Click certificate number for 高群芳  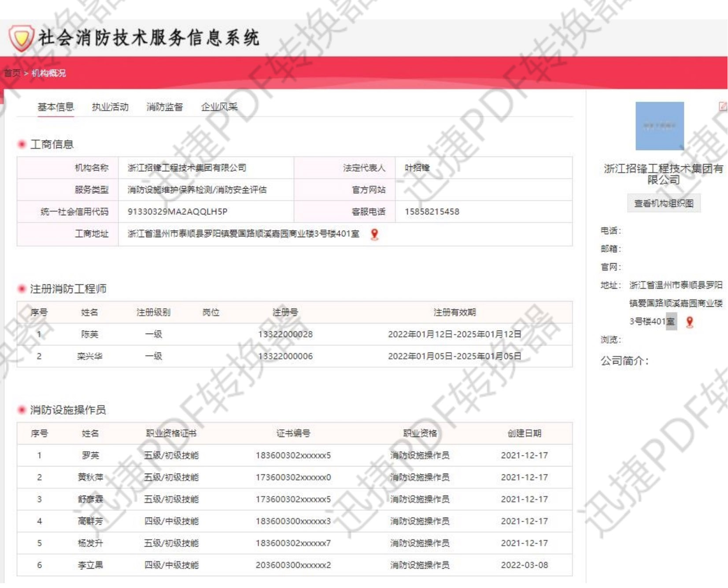(x=293, y=522)
